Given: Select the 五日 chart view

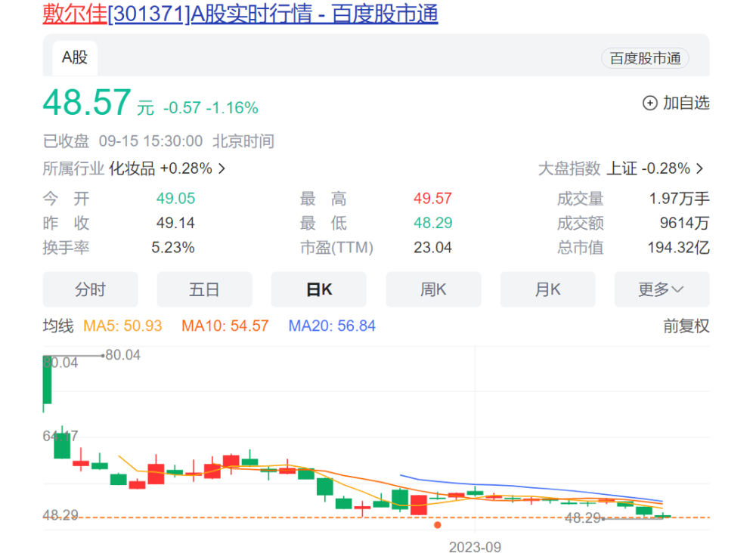Looking at the screenshot, I should [204, 289].
